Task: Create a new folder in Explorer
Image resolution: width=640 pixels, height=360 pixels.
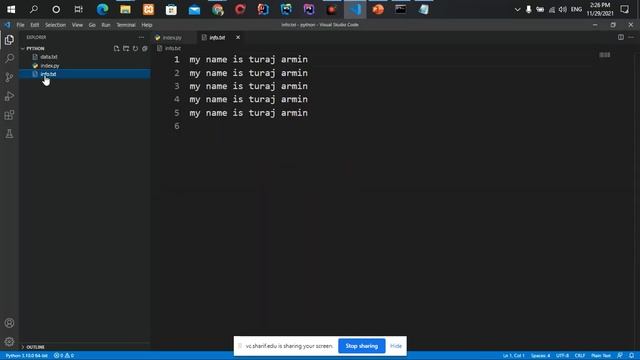Action: [126, 49]
